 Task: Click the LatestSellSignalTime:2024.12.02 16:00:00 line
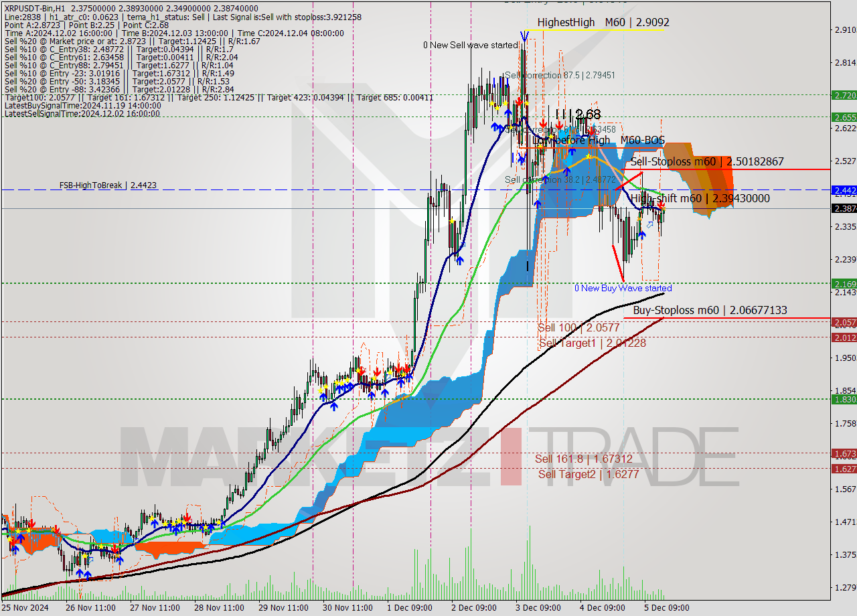[x=82, y=113]
